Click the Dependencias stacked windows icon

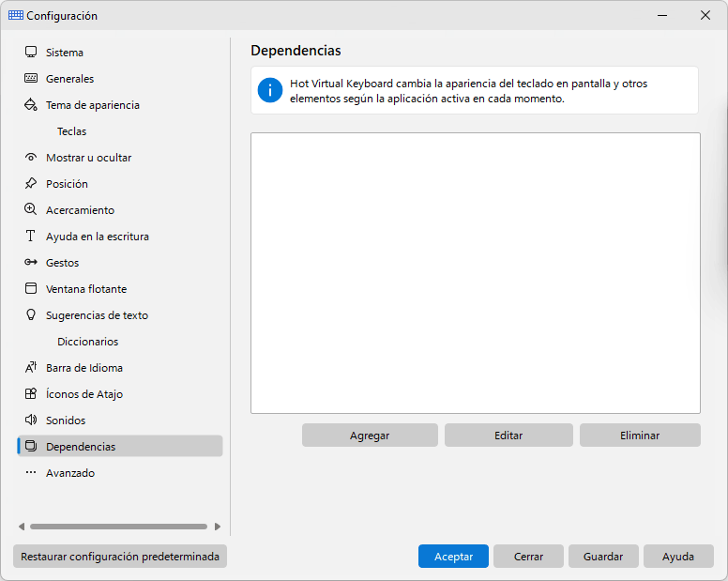pyautogui.click(x=31, y=446)
